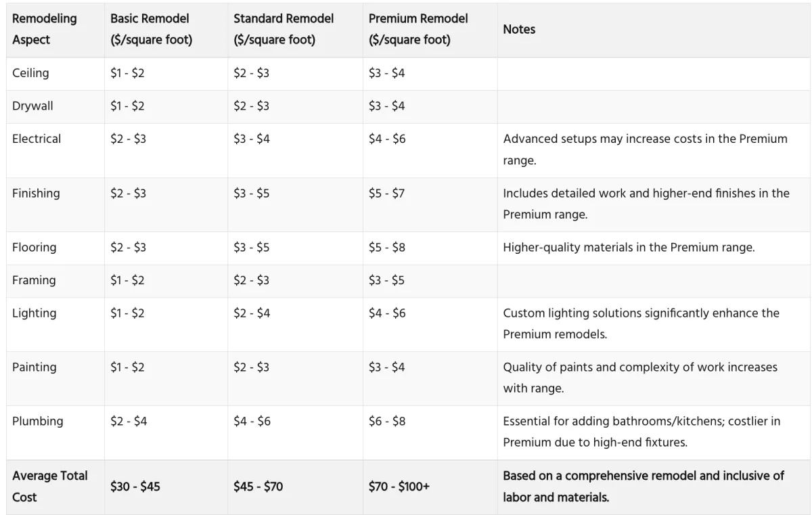
Task: Click the Premium Remodel column header
Action: point(418,29)
